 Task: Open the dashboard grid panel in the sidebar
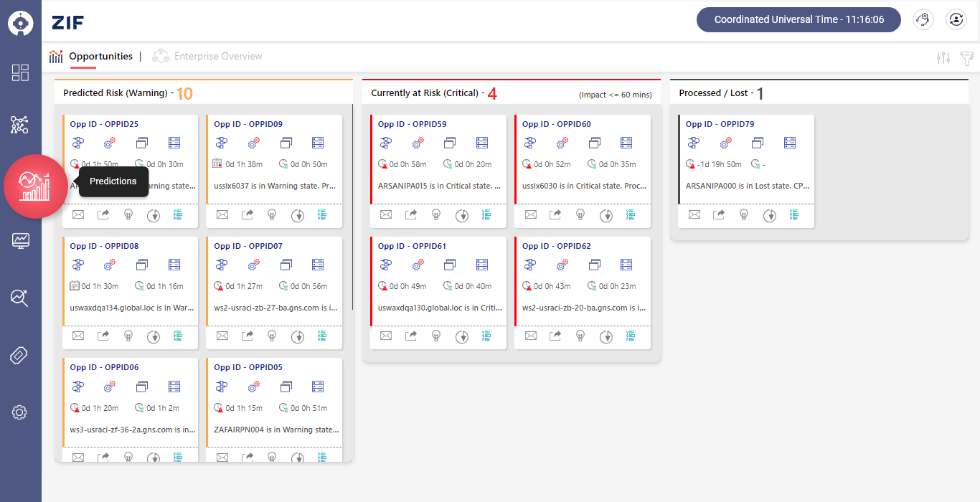(x=21, y=72)
